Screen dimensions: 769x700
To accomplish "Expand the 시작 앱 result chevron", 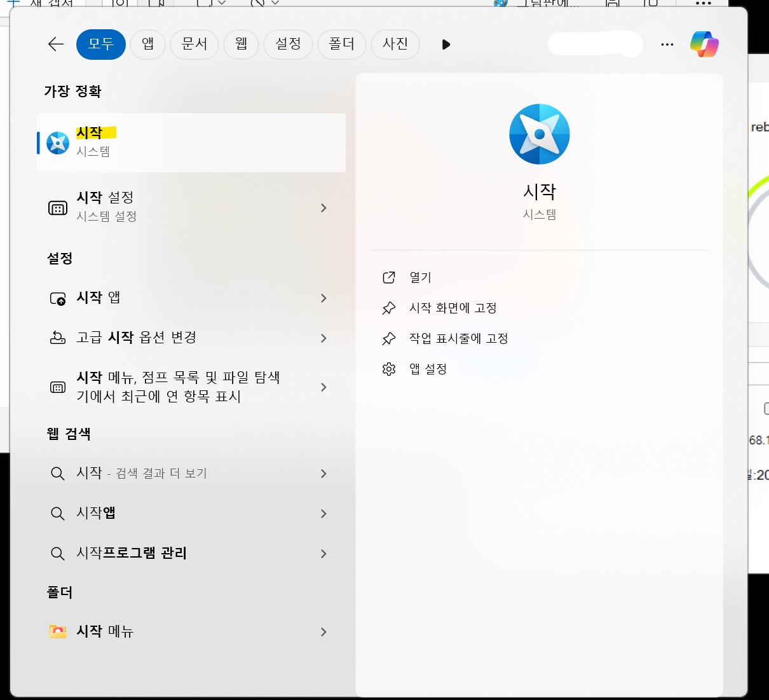I will (323, 298).
